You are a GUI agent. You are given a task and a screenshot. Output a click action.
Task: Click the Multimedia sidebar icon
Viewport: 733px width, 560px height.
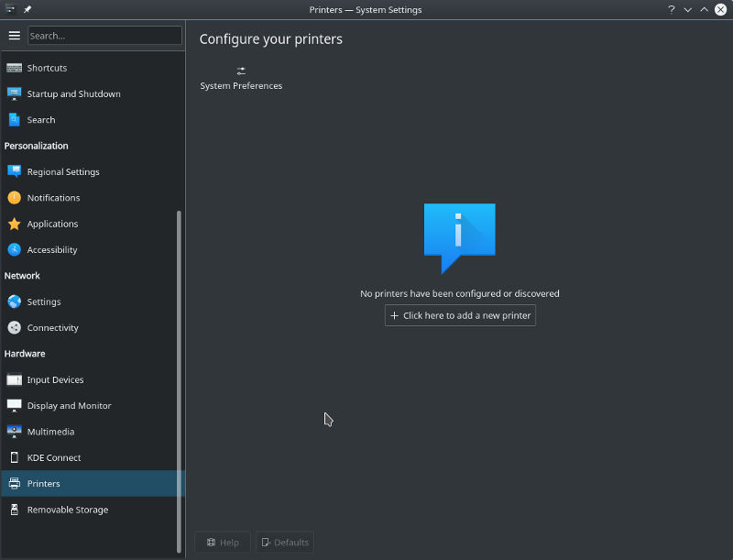click(14, 431)
